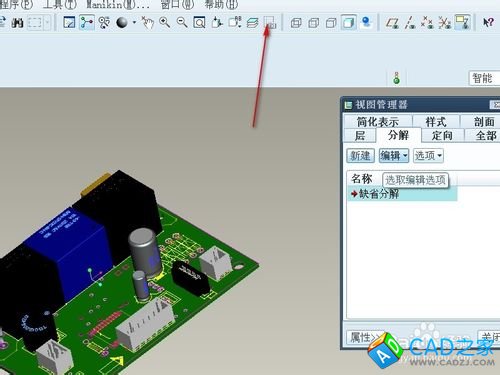Open the 编辑 dropdown in view manager
500x375 pixels.
394,155
